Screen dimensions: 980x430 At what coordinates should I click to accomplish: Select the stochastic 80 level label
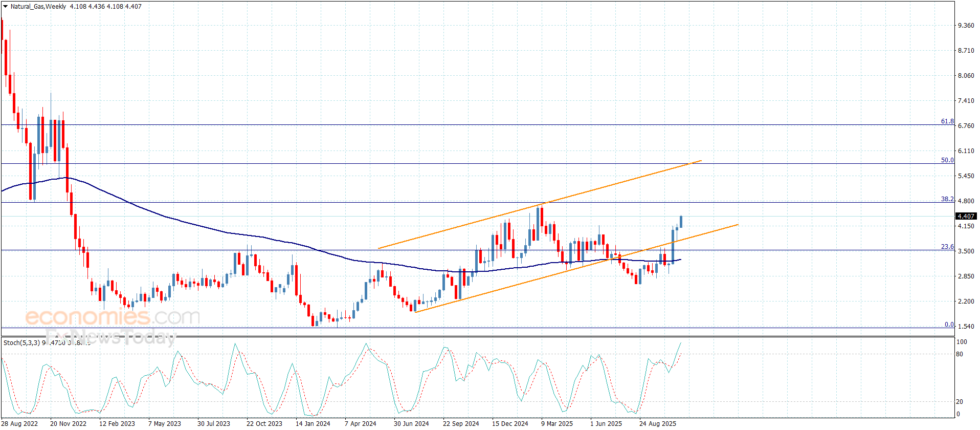(x=960, y=354)
